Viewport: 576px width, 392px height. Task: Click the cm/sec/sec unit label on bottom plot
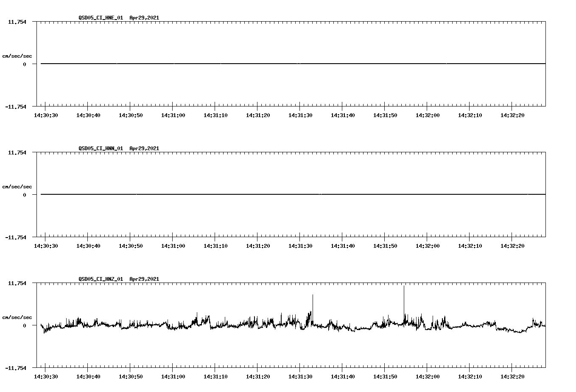pyautogui.click(x=17, y=317)
